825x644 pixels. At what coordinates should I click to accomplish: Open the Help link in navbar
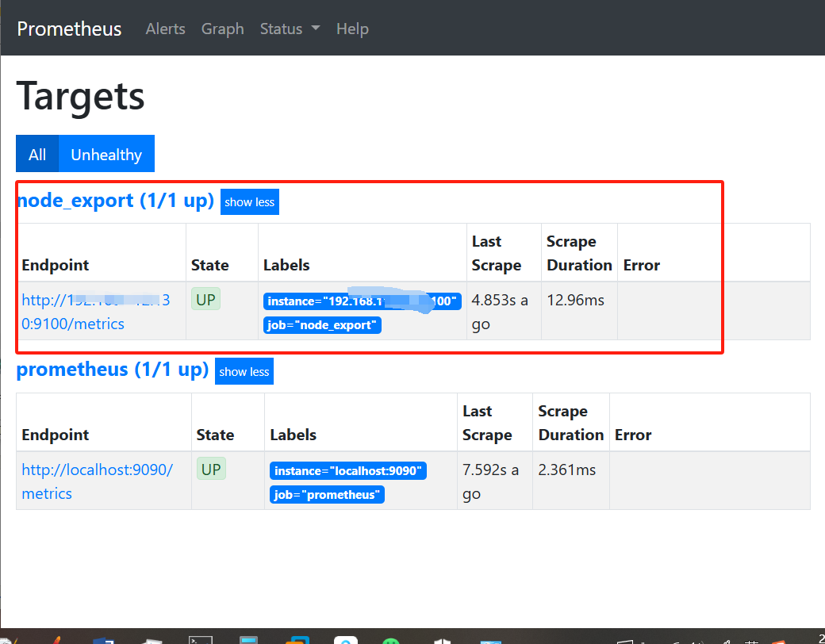[352, 29]
